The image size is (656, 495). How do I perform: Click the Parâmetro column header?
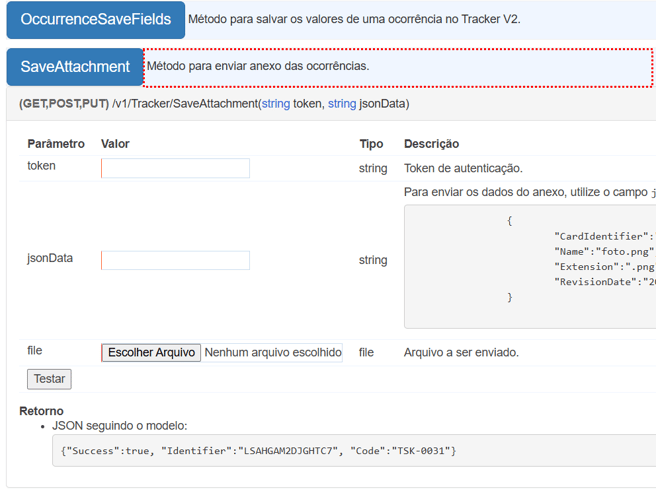pyautogui.click(x=56, y=144)
